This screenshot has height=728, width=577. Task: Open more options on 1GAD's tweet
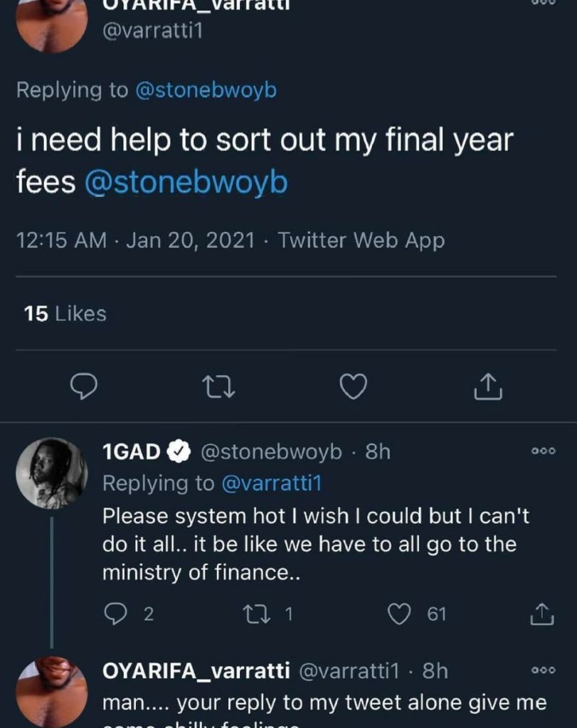543,451
